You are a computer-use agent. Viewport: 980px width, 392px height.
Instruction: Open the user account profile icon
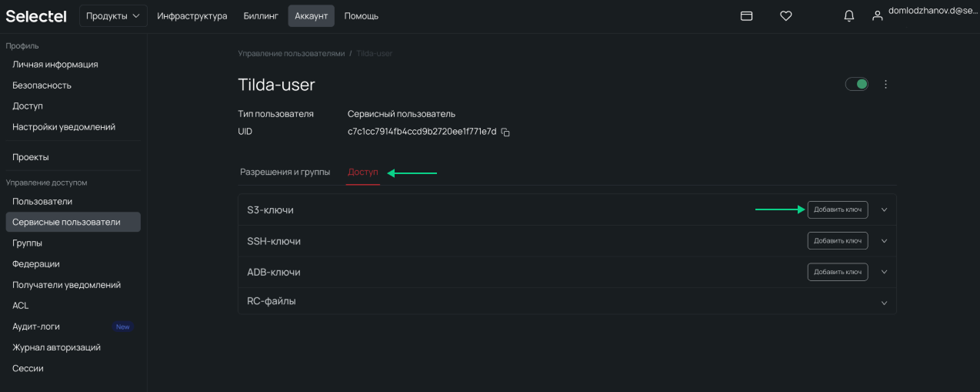tap(877, 15)
